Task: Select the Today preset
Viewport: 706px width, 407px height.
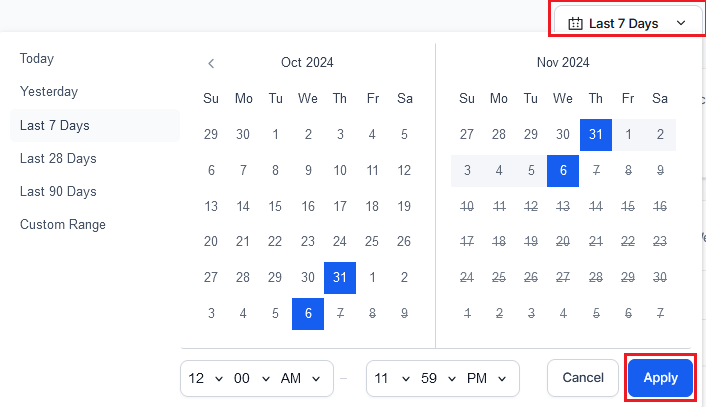Action: point(37,59)
